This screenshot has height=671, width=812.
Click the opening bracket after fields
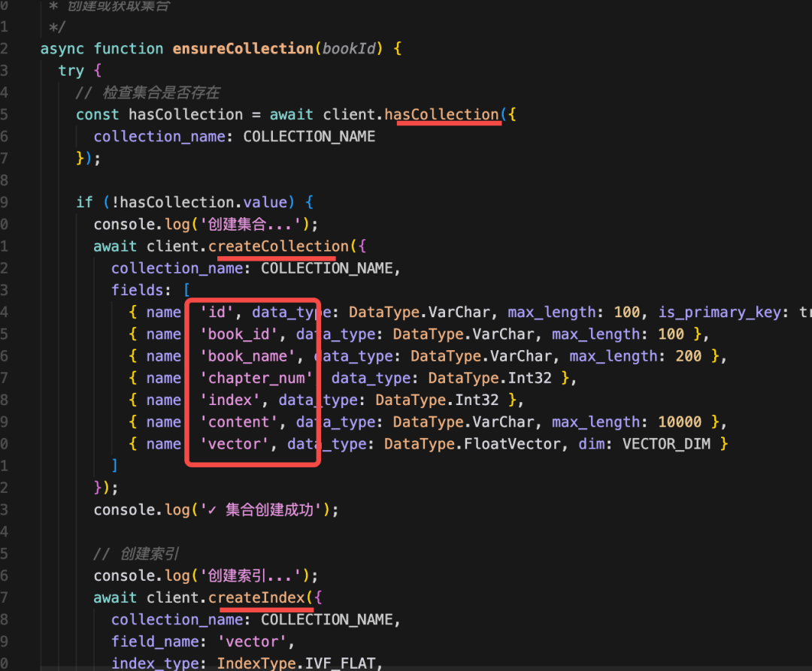(186, 290)
